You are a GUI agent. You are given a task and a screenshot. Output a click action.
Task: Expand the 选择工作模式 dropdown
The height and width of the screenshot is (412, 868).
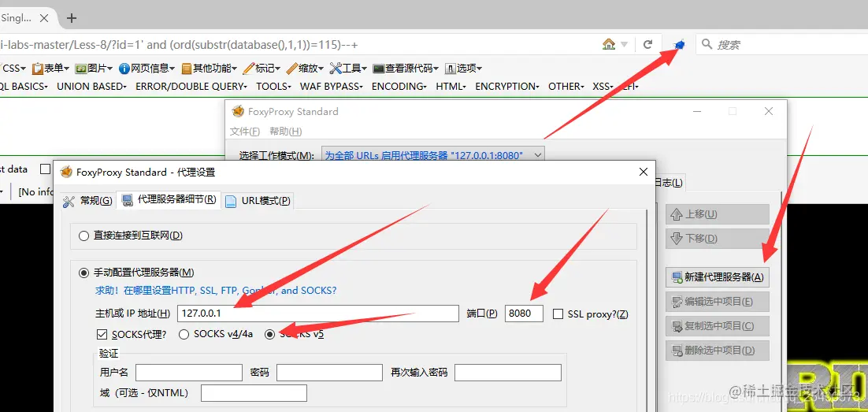pos(432,156)
